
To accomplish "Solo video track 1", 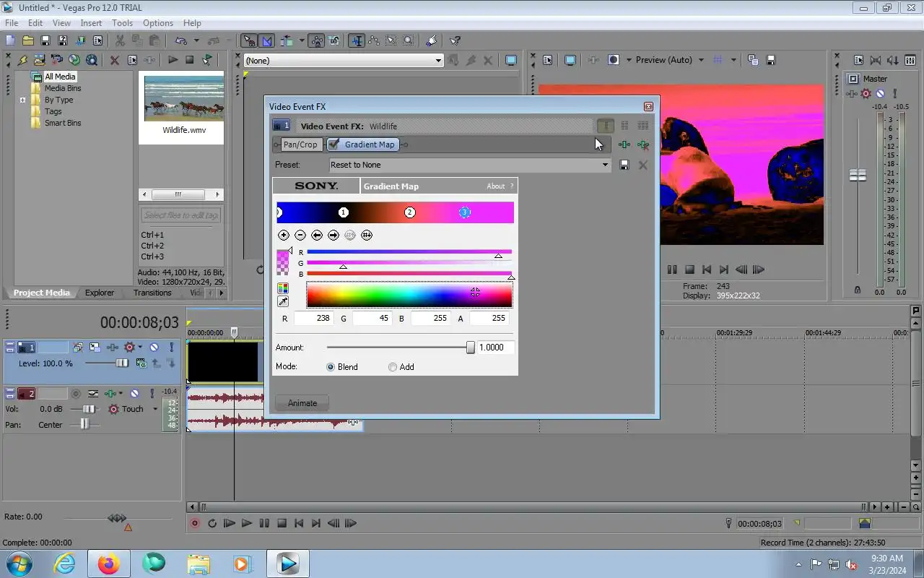I will pyautogui.click(x=172, y=348).
